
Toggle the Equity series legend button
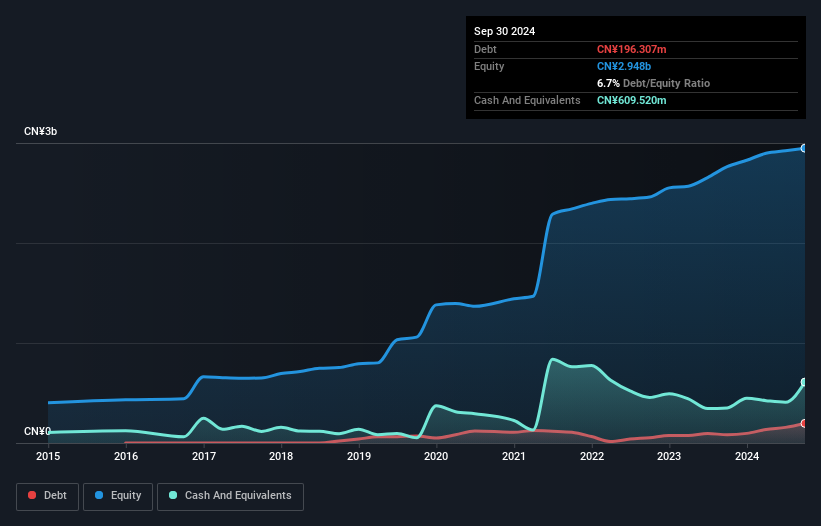(118, 496)
